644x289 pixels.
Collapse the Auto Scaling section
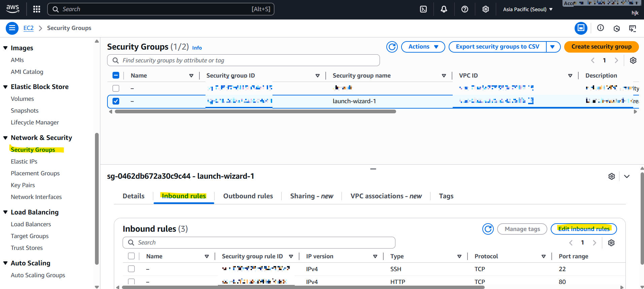tap(5, 263)
